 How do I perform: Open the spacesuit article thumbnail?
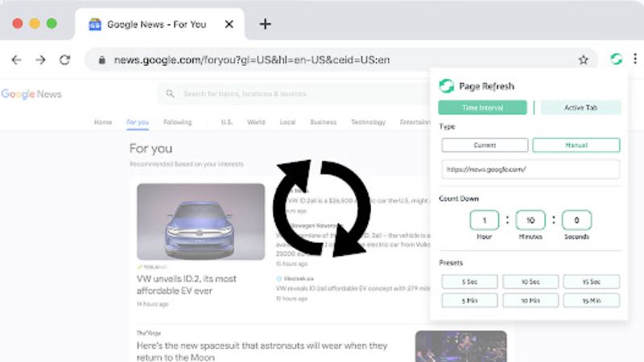(x=460, y=347)
